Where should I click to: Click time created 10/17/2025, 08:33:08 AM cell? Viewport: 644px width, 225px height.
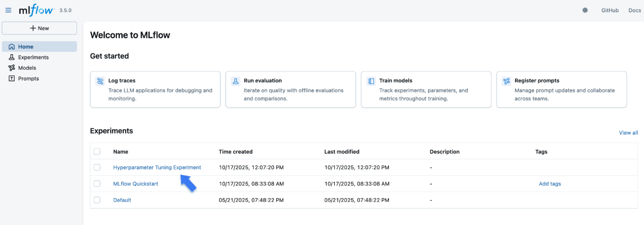coord(251,184)
